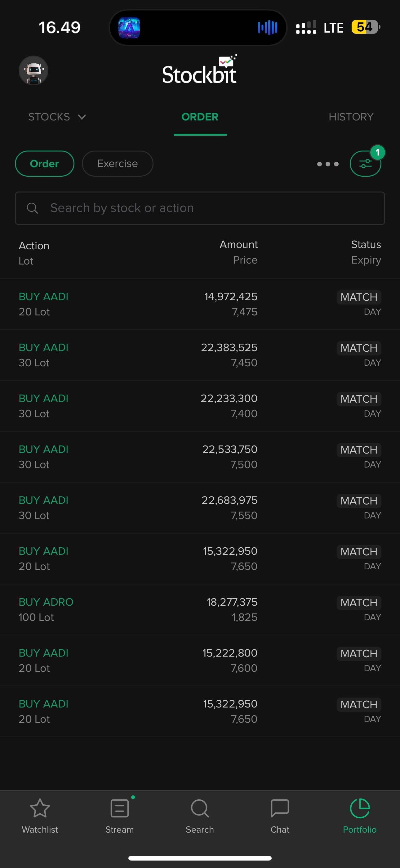Viewport: 400px width, 868px height.
Task: Switch to the Exercise filter pill
Action: pyautogui.click(x=118, y=164)
